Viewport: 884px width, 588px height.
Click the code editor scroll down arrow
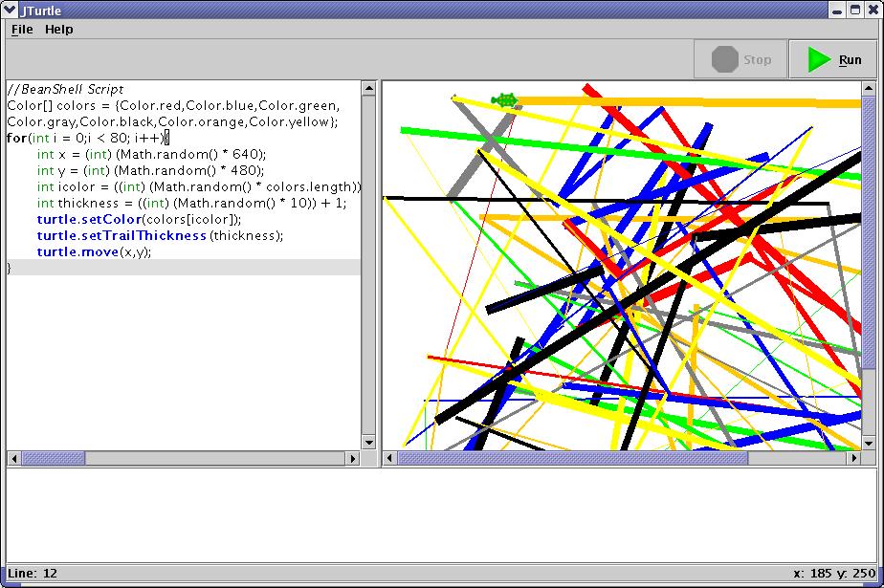368,443
